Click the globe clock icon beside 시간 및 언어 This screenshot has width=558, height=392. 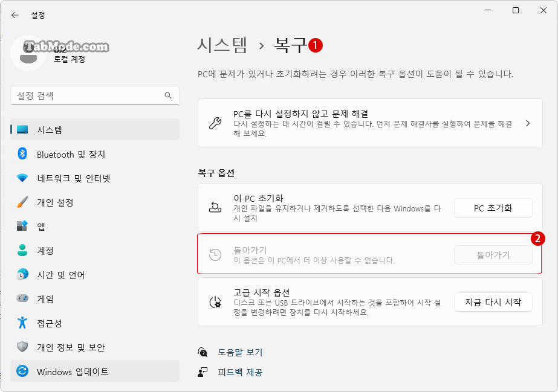[22, 274]
